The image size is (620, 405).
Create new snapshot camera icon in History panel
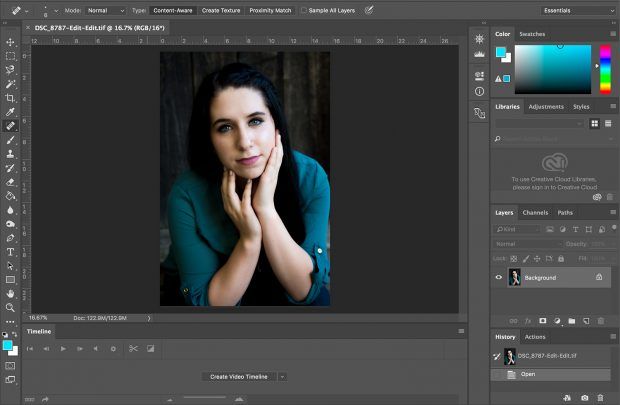point(585,398)
